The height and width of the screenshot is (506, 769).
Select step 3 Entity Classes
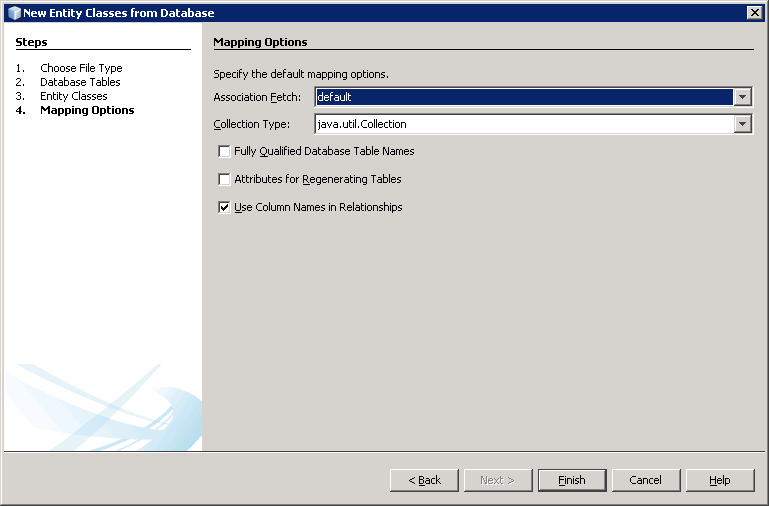click(73, 96)
